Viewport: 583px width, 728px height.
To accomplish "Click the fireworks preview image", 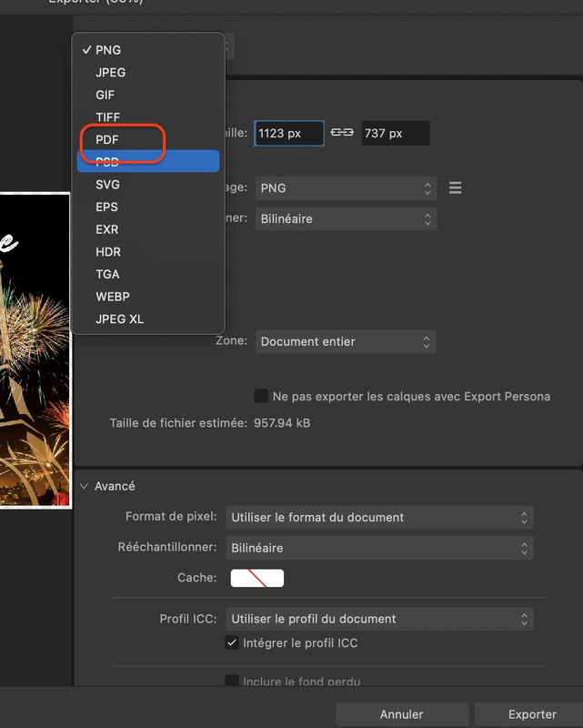I will click(35, 350).
